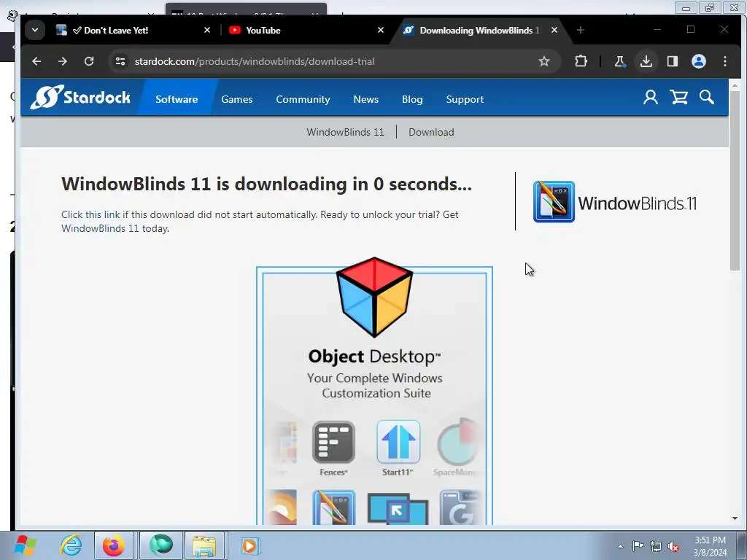Viewport: 747px width, 560px height.
Task: Go back using the browser back arrow
Action: 36,61
